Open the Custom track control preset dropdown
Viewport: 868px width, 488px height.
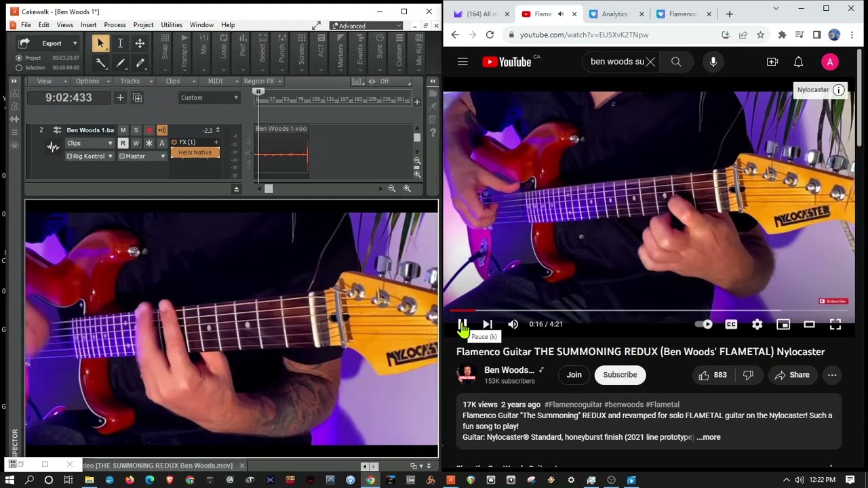tap(209, 98)
